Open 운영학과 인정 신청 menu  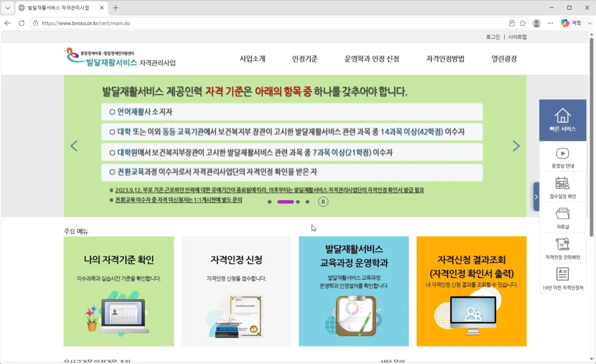point(372,59)
